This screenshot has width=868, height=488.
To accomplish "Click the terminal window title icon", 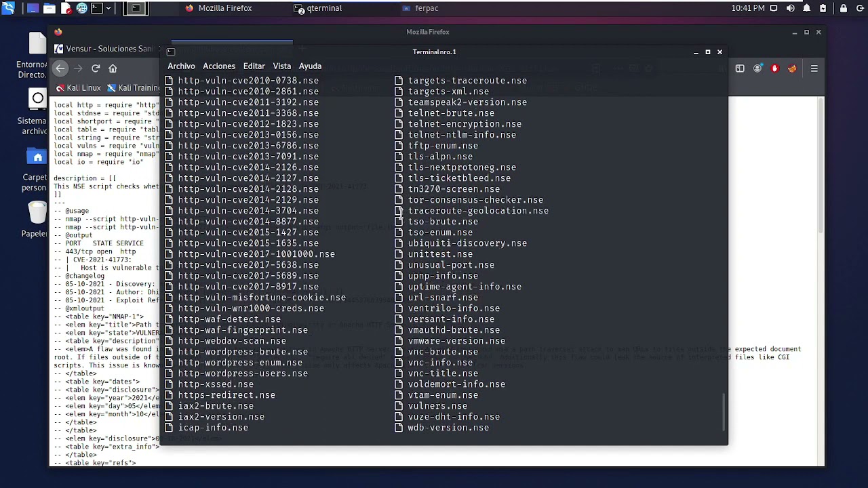I will tap(171, 52).
